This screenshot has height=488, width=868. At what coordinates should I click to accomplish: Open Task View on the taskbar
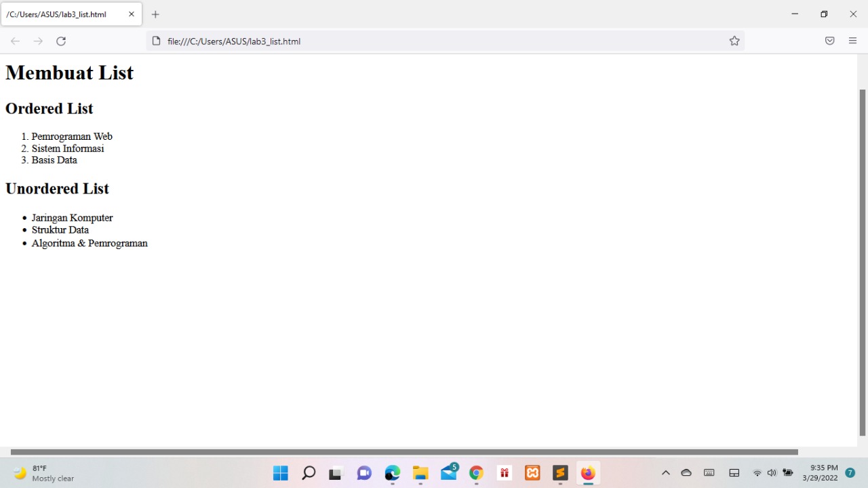(336, 473)
